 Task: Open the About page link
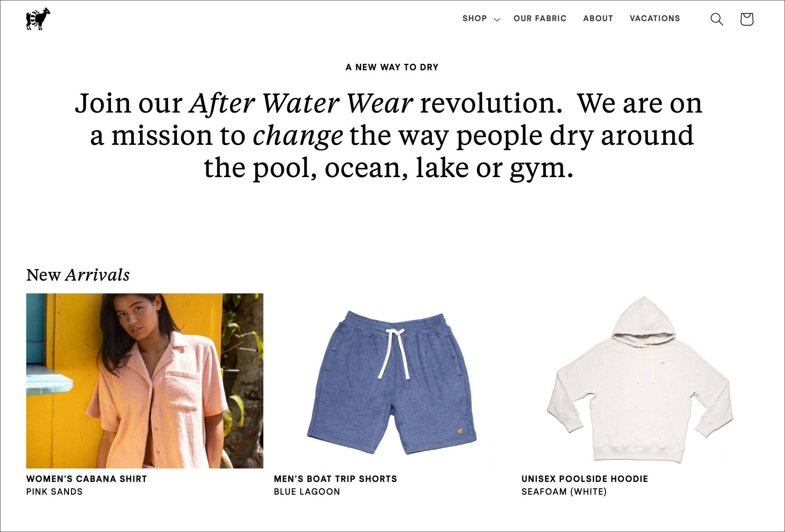598,18
